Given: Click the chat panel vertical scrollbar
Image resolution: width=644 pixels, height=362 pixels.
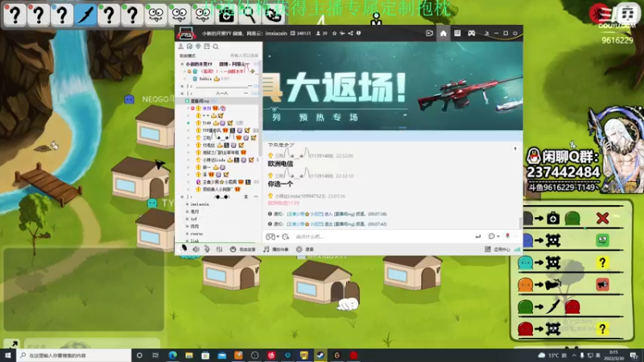Looking at the screenshot, I should (521, 222).
